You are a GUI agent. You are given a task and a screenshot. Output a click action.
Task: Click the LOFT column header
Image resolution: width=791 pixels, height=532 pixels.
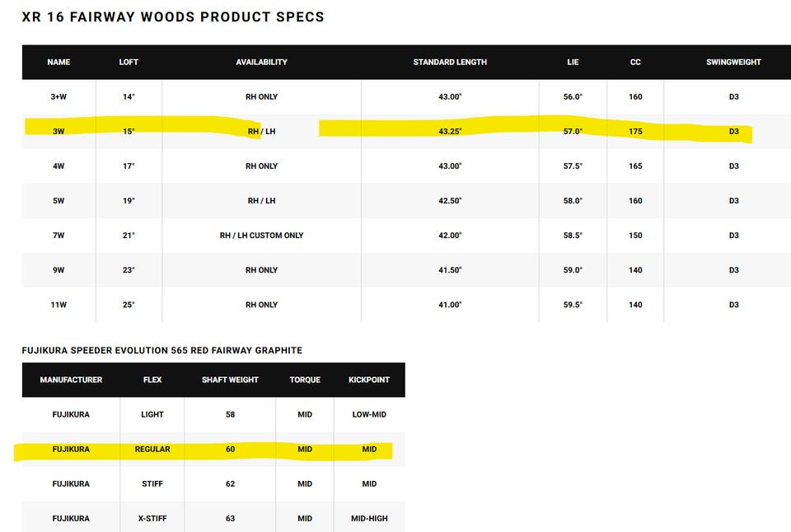(129, 62)
